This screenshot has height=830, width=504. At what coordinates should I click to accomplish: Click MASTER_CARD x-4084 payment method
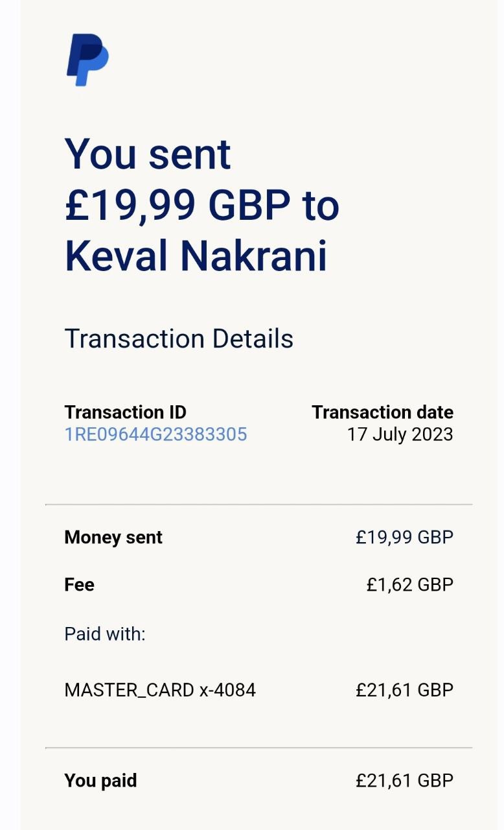point(160,690)
